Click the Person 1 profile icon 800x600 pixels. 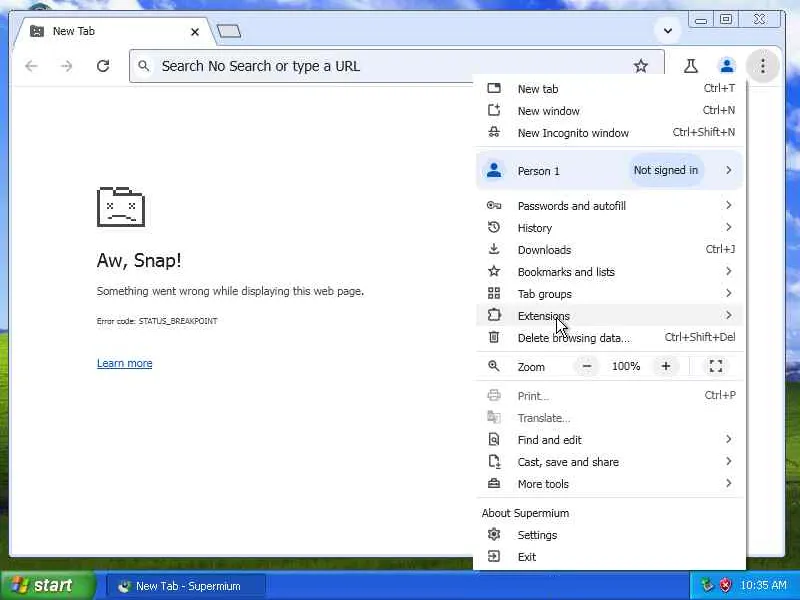coord(494,170)
